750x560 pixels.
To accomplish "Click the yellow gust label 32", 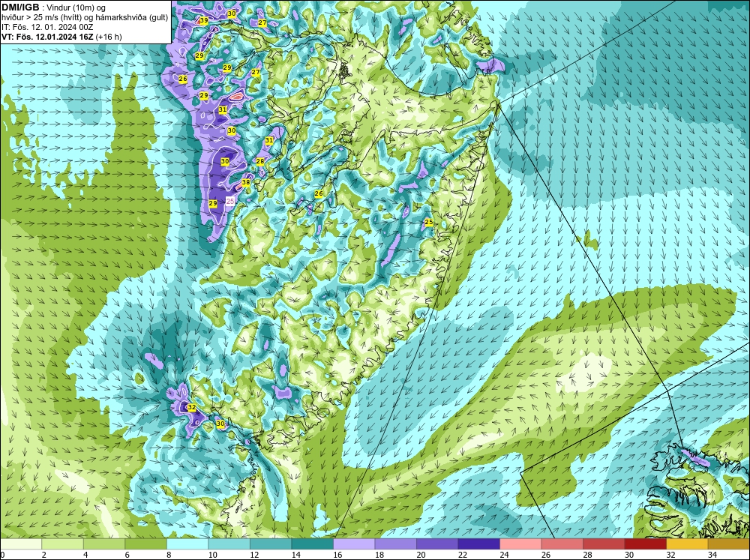I will coord(192,408).
